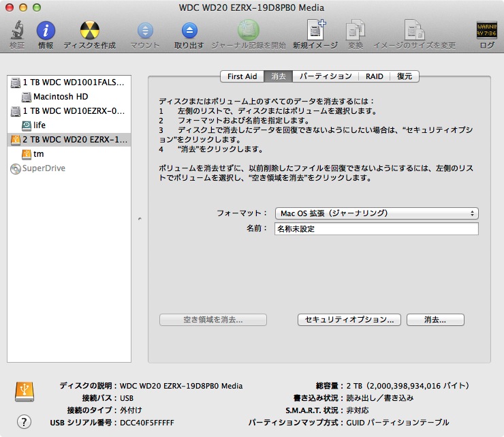Viewport: 504px width, 437px height.
Task: Open the RAID tab
Action: pyautogui.click(x=374, y=76)
